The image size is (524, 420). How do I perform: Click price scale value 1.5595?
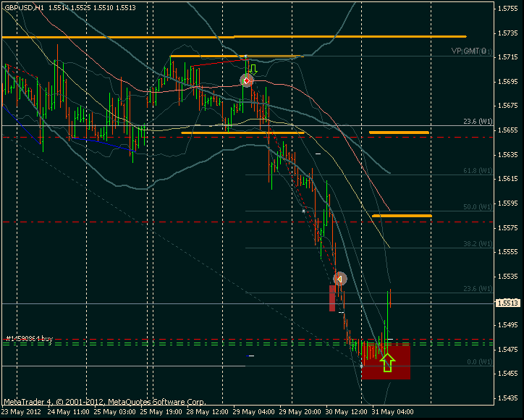[507, 203]
